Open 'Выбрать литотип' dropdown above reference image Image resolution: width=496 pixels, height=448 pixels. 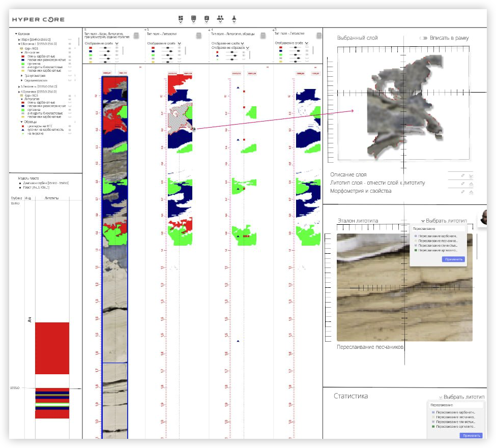point(444,221)
